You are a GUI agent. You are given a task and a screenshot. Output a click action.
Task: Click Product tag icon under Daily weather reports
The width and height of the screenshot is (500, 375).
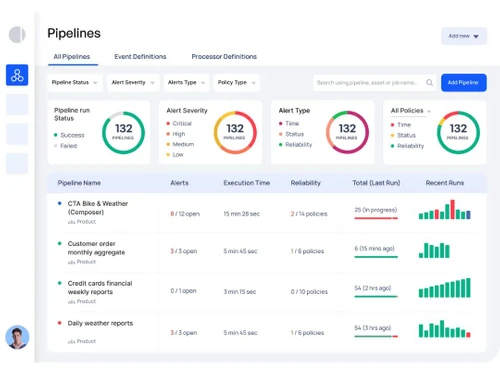71,341
